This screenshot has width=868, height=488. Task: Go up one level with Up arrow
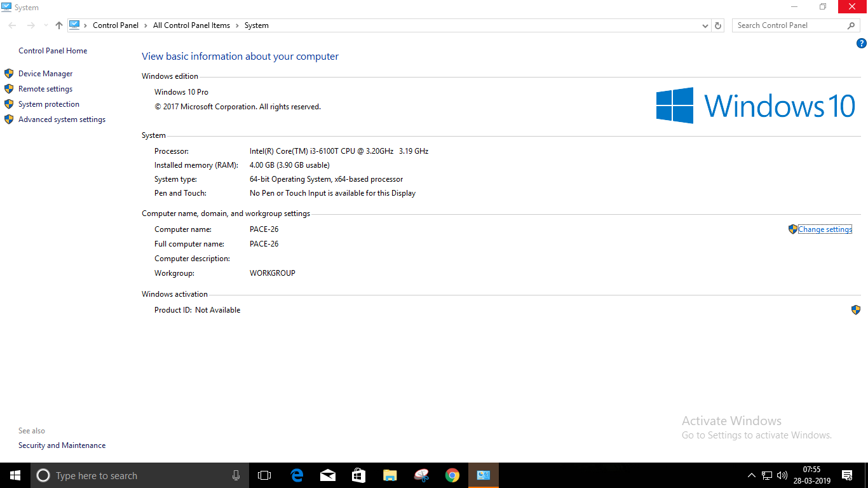click(59, 25)
